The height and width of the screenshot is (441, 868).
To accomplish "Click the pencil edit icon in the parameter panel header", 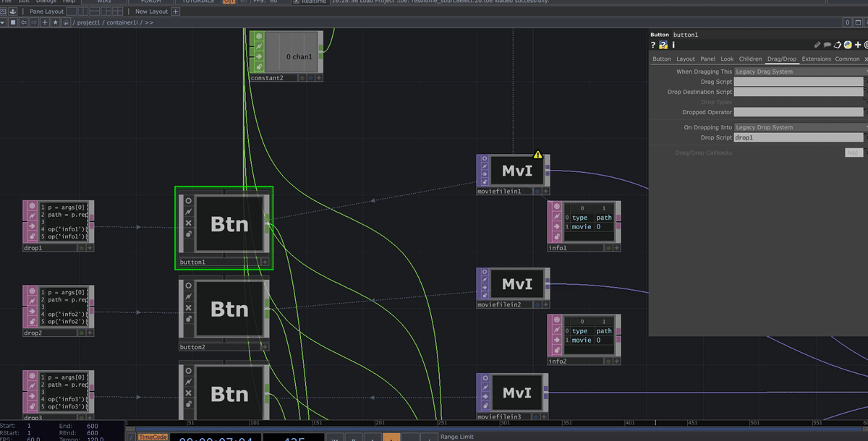I will click(x=817, y=45).
